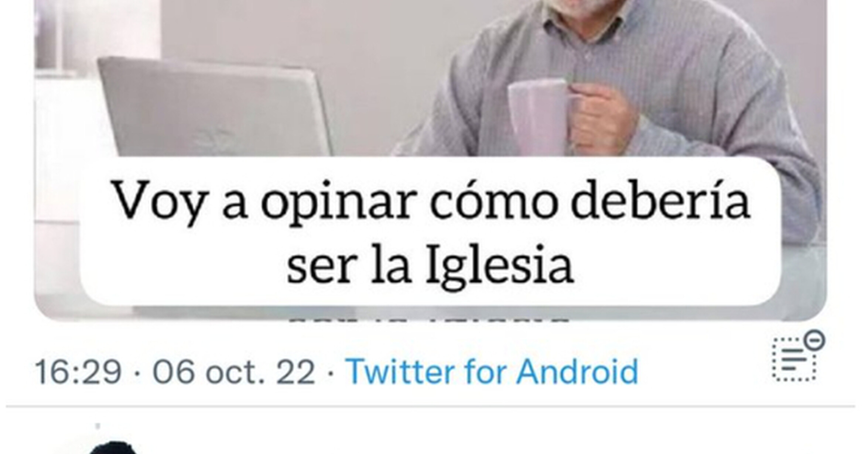
Task: Click the date 06 oct. 22
Action: [x=234, y=372]
